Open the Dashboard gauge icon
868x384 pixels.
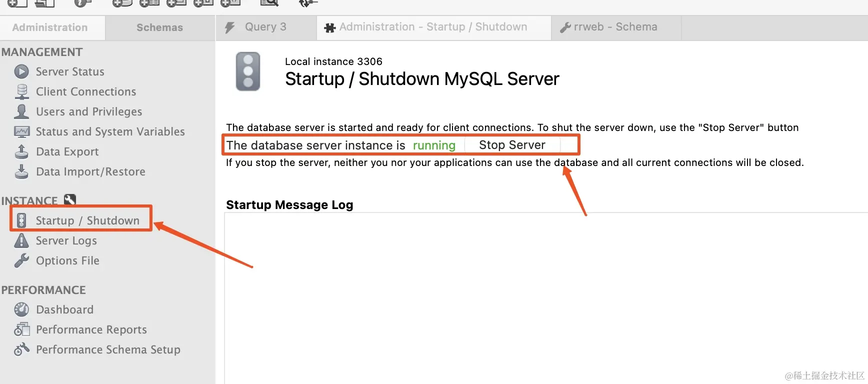click(21, 309)
